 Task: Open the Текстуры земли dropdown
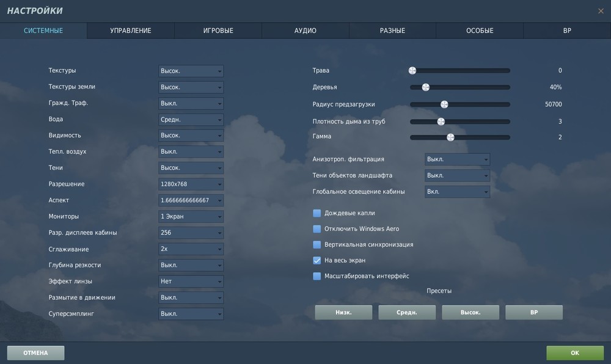tap(191, 87)
